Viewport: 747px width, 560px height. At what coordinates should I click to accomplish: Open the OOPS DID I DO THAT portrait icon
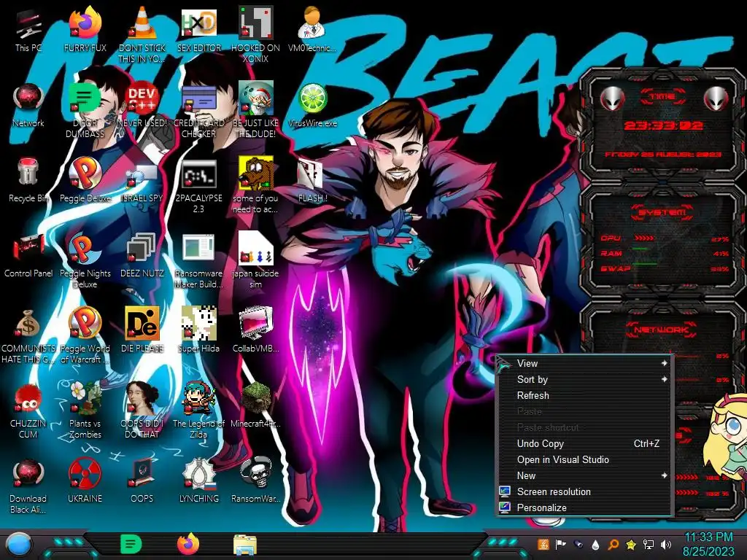pos(142,411)
